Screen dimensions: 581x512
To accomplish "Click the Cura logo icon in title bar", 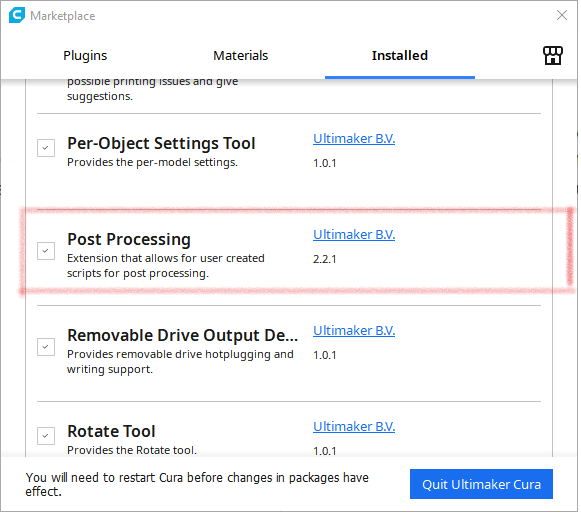I will (17, 16).
